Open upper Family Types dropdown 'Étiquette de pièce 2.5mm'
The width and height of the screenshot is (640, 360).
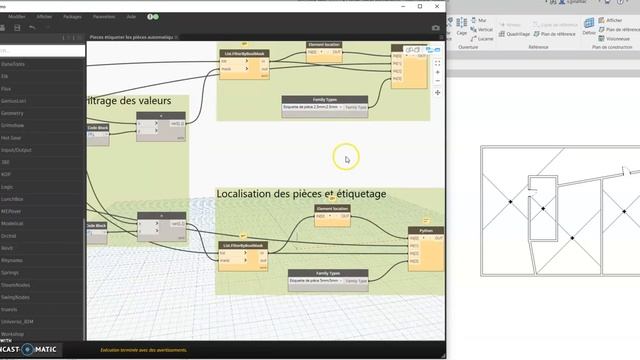tap(313, 107)
